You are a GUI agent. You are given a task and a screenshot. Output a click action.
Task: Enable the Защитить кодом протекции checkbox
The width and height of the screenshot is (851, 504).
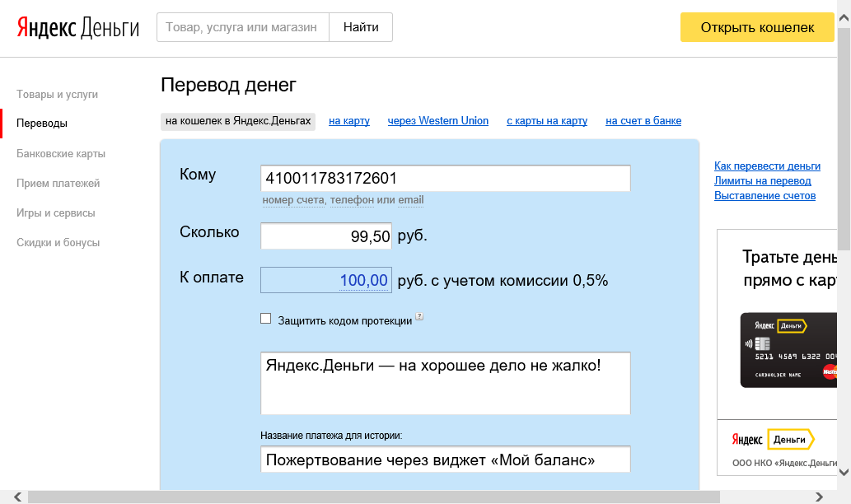pyautogui.click(x=265, y=319)
